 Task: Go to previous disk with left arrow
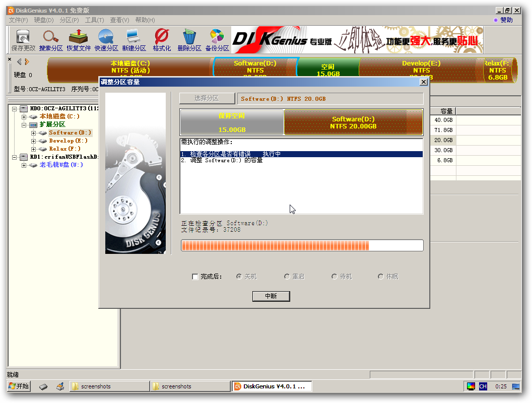pos(19,62)
